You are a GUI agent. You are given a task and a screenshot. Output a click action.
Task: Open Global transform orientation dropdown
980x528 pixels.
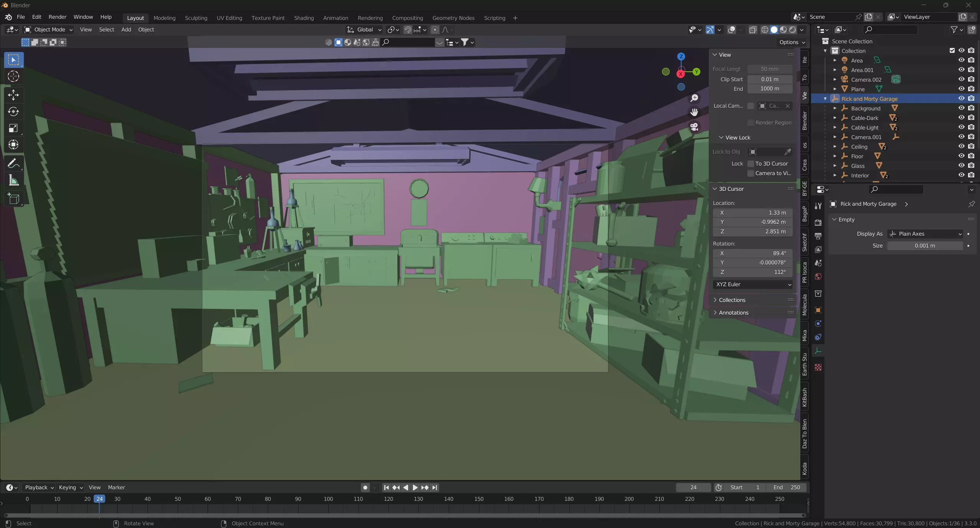(364, 30)
